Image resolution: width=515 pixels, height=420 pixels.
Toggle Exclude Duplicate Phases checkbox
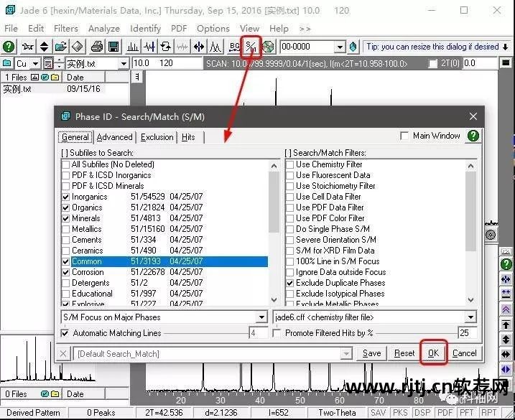[x=289, y=283]
